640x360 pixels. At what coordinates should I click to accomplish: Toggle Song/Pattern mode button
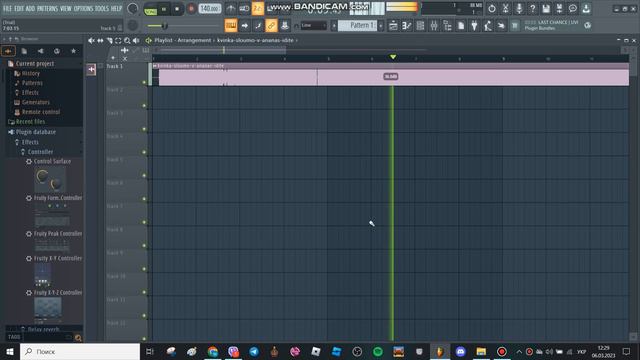pos(151,9)
